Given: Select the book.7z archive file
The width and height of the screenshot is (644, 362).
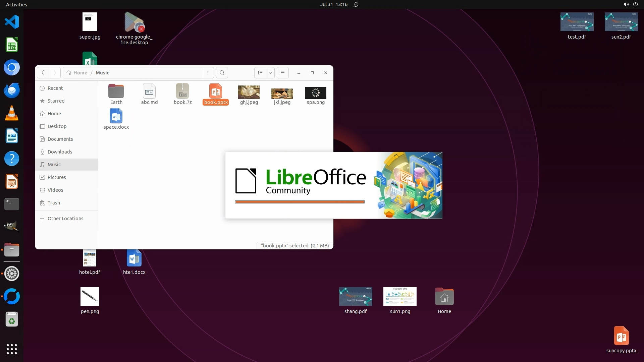Looking at the screenshot, I should [x=182, y=94].
